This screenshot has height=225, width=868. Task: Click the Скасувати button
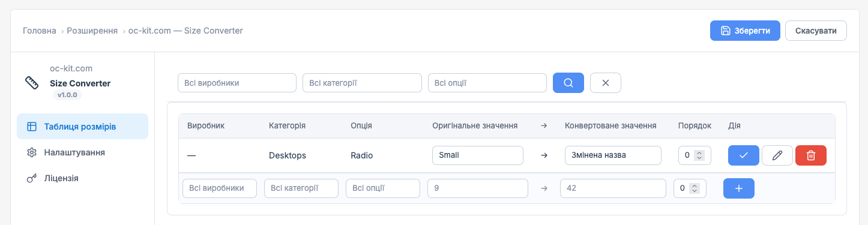[816, 31]
